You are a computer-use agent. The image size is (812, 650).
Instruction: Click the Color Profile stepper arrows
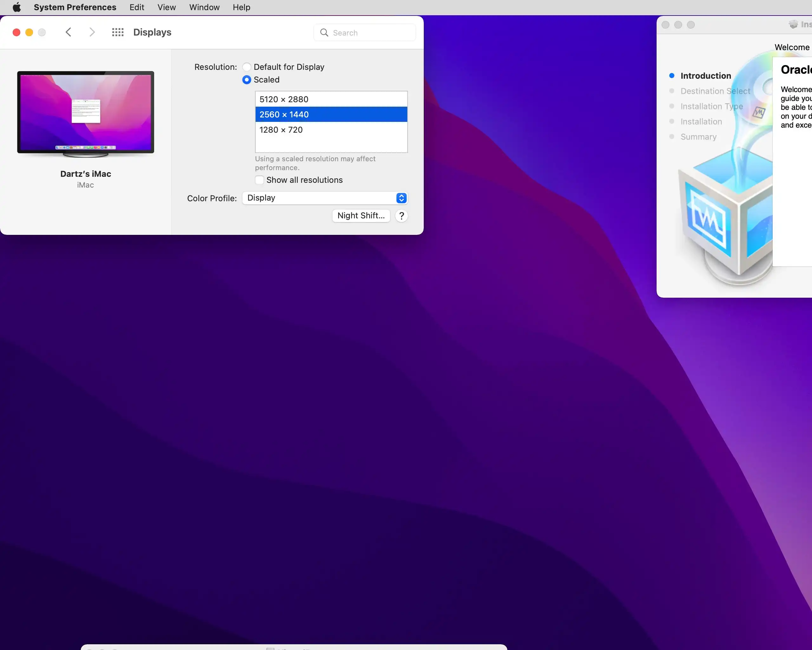(402, 198)
